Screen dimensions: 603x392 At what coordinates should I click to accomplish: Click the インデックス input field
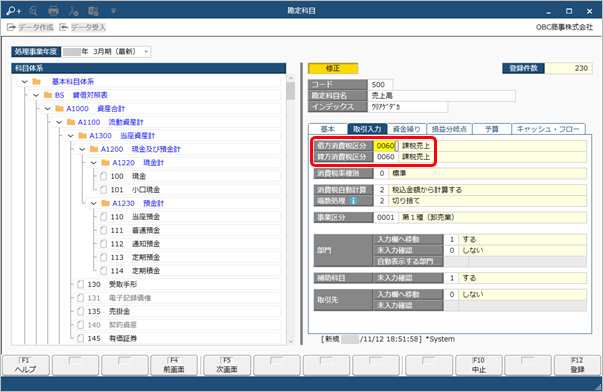pyautogui.click(x=408, y=107)
